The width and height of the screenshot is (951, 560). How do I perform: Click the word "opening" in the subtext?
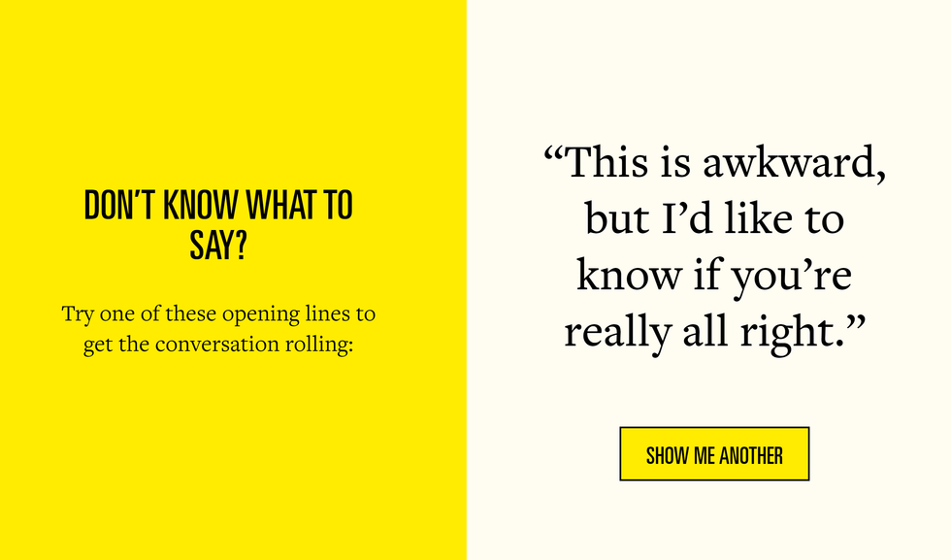pos(261,316)
